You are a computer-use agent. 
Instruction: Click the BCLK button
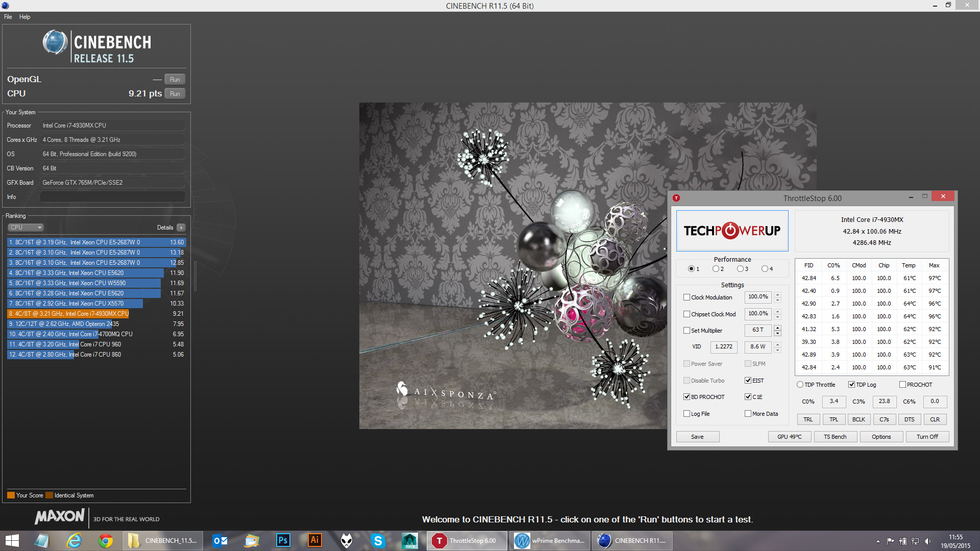859,419
